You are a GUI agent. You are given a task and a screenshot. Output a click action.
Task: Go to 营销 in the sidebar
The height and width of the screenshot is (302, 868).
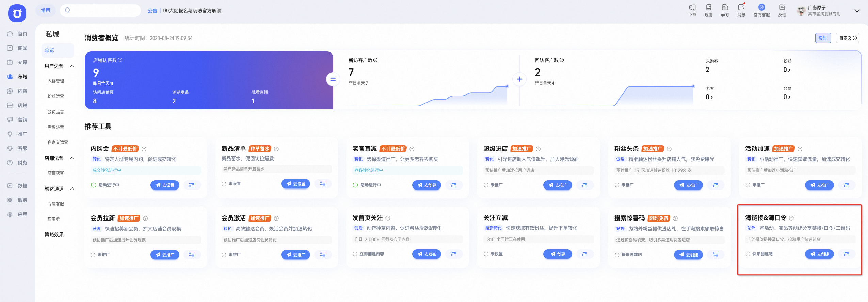click(17, 120)
